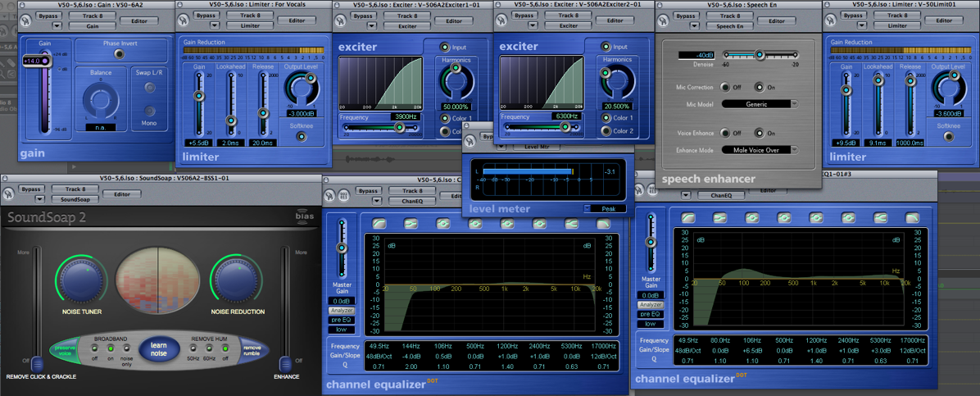Click Level Mtr plugin selector
Image resolution: width=980 pixels, height=396 pixels.
(537, 147)
